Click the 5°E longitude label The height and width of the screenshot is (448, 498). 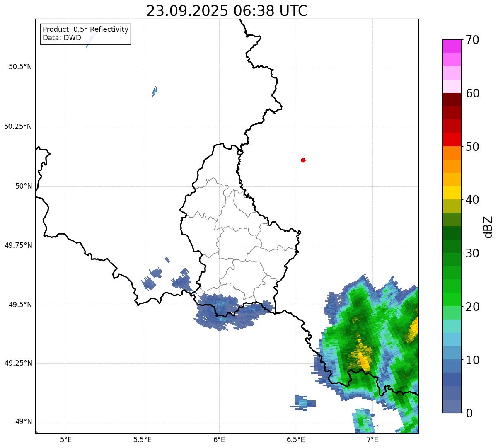click(x=66, y=440)
